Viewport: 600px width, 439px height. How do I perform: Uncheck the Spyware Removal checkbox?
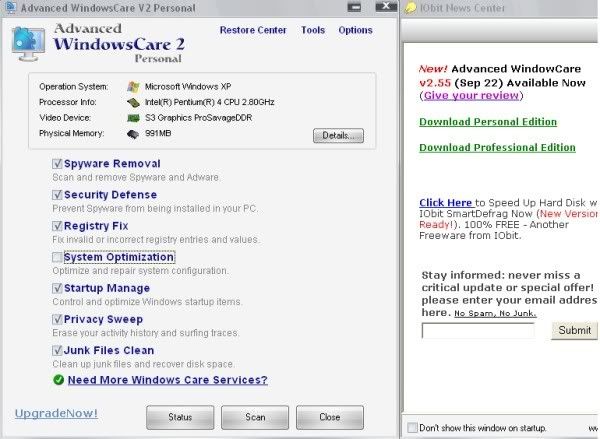tap(57, 164)
